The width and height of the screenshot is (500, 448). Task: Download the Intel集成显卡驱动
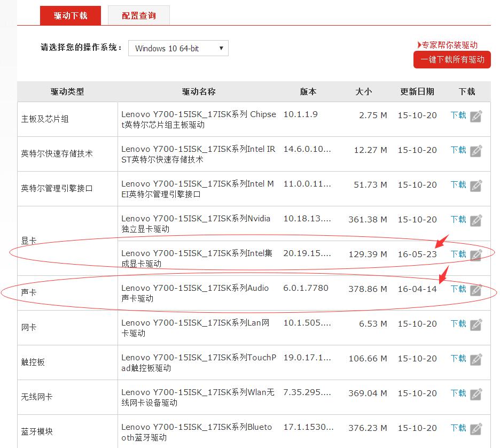[x=458, y=254]
